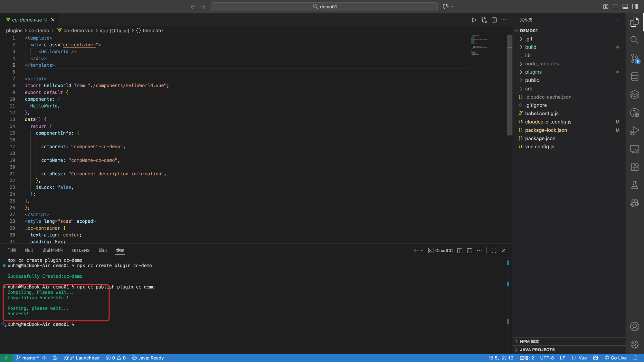
Task: Toggle bottom panel visibility in title bar
Action: [625, 6]
